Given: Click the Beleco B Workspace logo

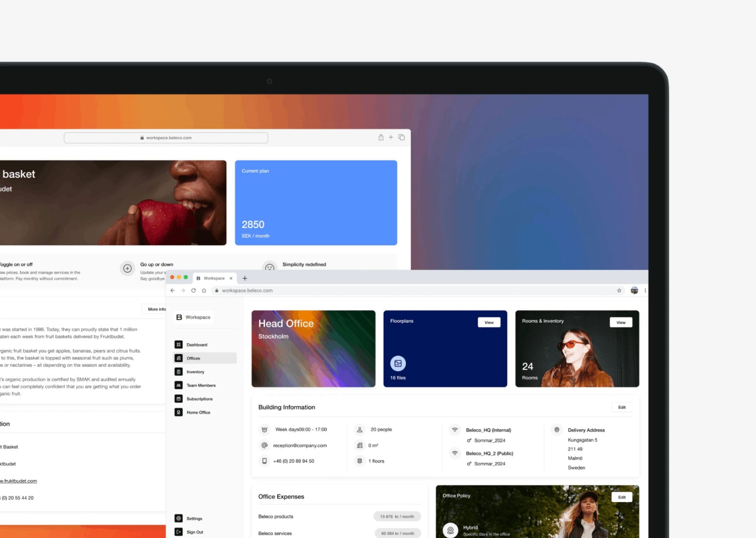Looking at the screenshot, I should [x=193, y=317].
